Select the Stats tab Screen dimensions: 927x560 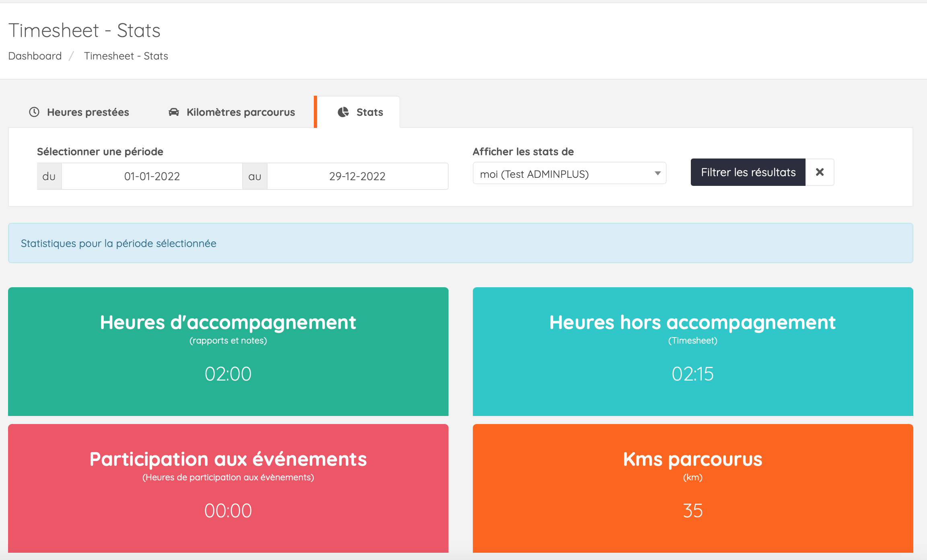coord(358,112)
